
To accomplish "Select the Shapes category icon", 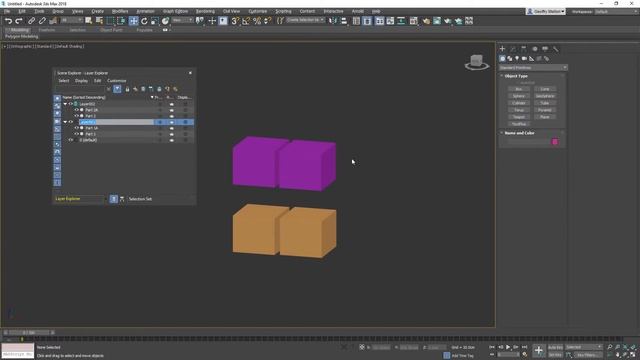I will (510, 59).
